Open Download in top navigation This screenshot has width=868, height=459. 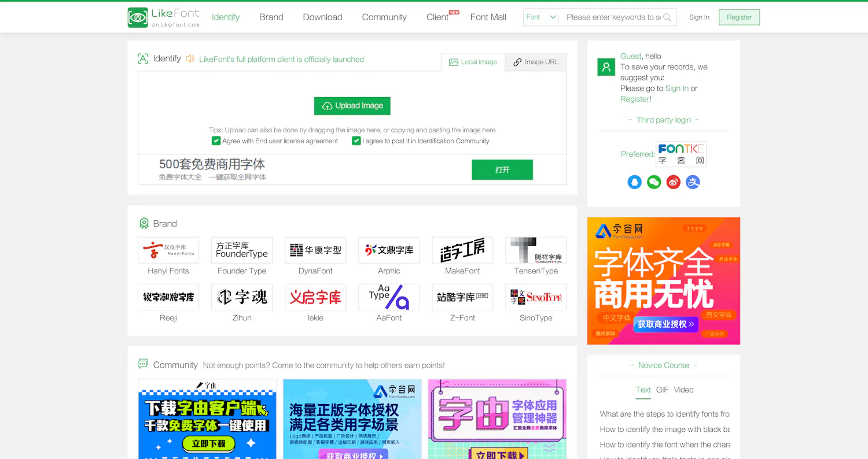click(x=322, y=17)
